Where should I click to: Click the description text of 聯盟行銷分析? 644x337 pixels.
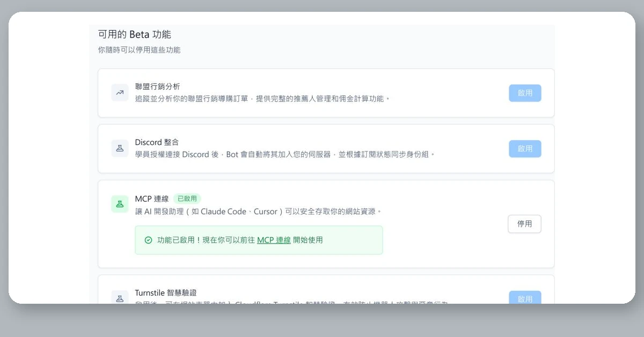coord(262,99)
